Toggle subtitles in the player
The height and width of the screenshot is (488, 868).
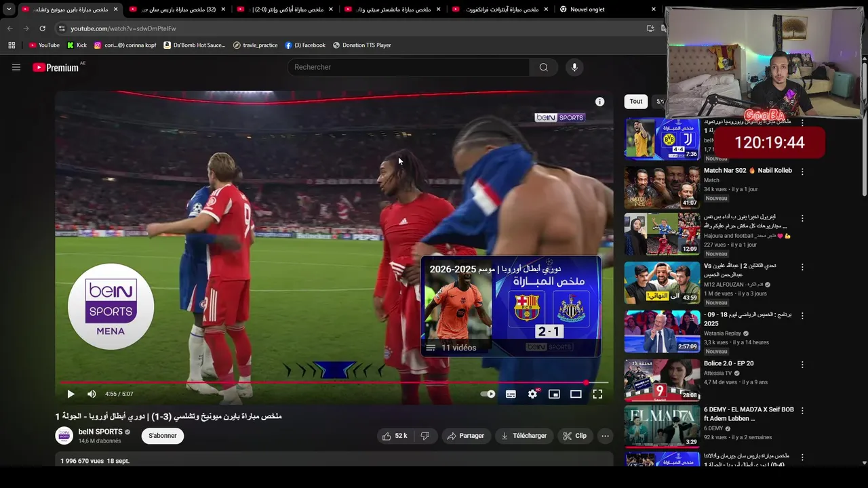pyautogui.click(x=511, y=394)
